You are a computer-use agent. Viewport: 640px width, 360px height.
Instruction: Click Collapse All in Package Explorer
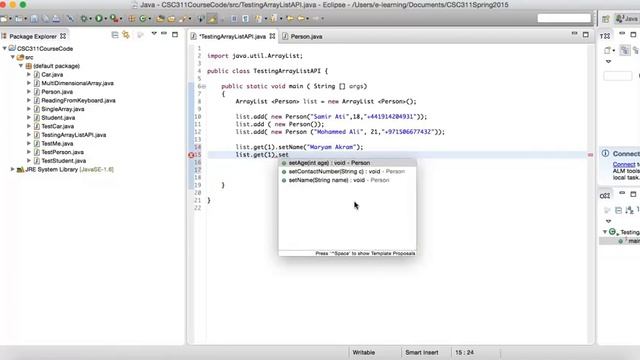click(115, 36)
